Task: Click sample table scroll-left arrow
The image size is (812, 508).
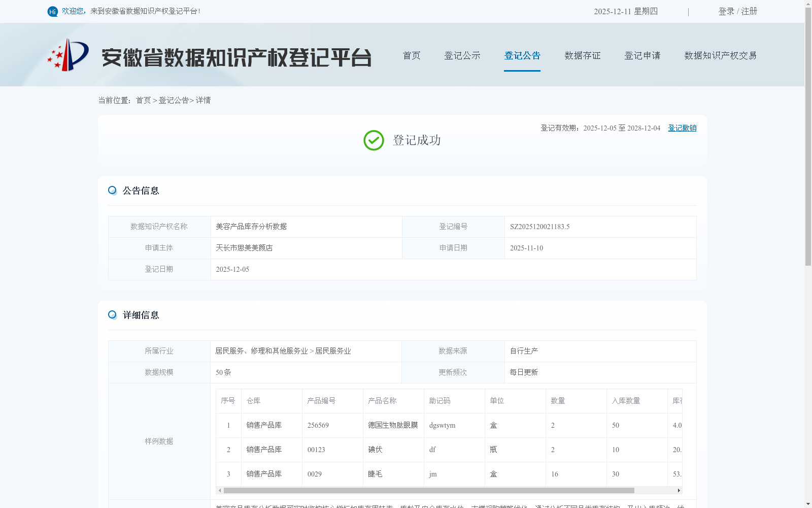Action: click(x=219, y=490)
